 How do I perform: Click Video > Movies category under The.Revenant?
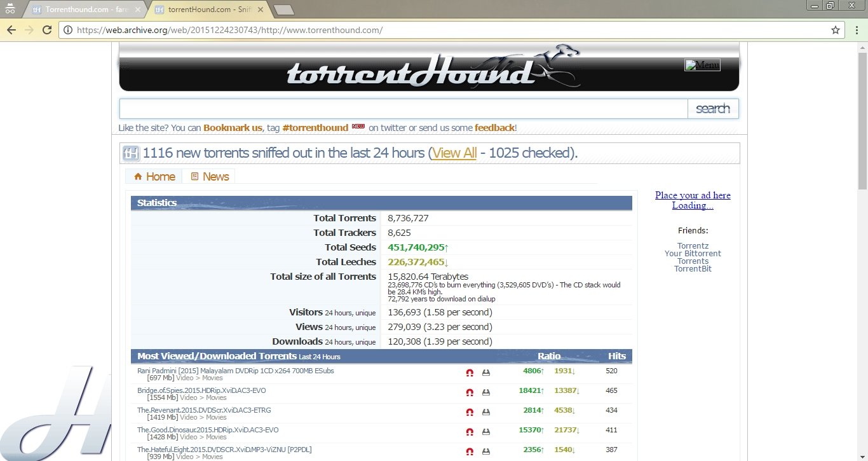(x=203, y=417)
